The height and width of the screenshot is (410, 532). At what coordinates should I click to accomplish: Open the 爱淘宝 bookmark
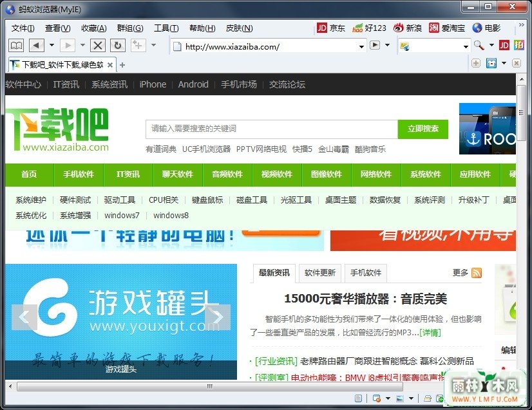point(447,28)
